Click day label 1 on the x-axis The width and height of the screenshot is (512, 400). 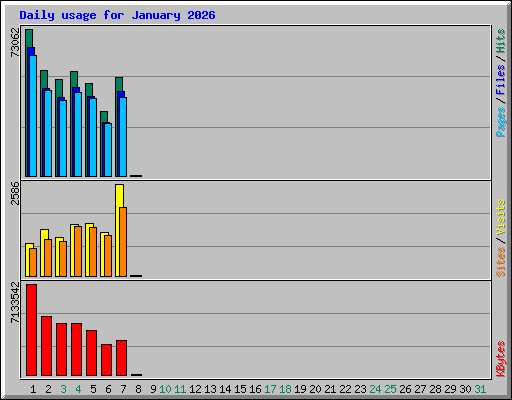pos(33,389)
